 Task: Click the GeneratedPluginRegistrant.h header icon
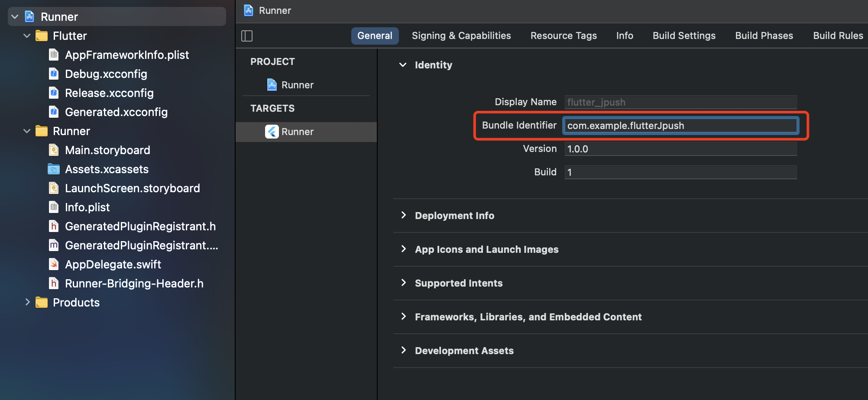click(x=54, y=226)
